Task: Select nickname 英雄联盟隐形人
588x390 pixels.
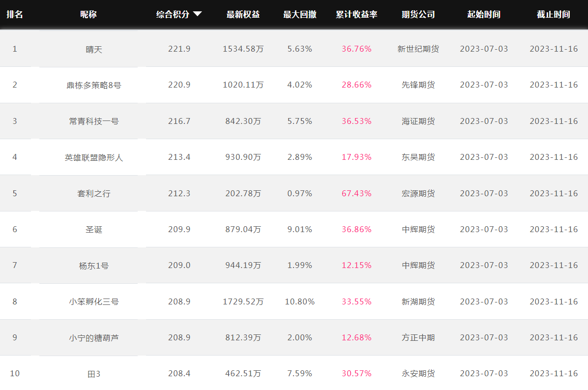Action: tap(94, 157)
